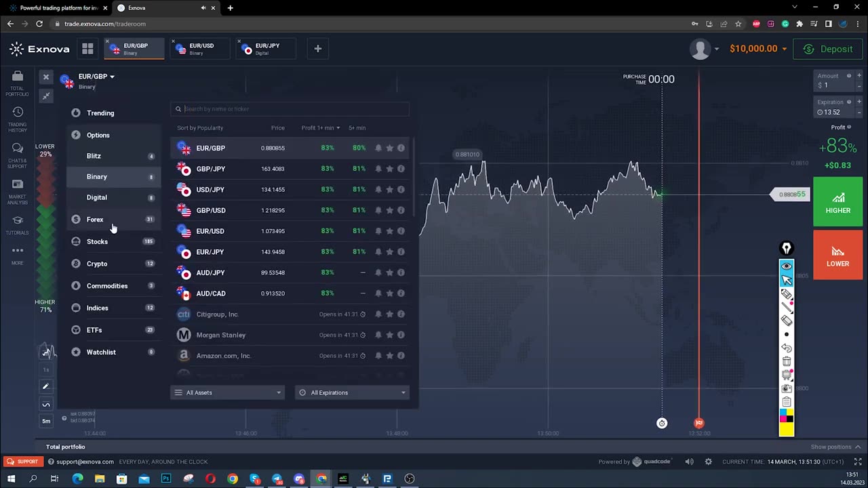Click the clipboard icon in annotation toolbar

pos(787,402)
